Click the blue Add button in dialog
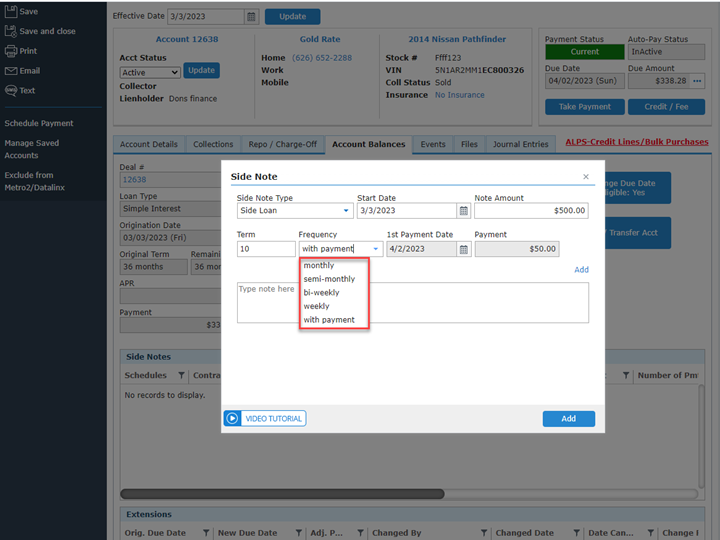The width and height of the screenshot is (720, 540). (x=568, y=419)
